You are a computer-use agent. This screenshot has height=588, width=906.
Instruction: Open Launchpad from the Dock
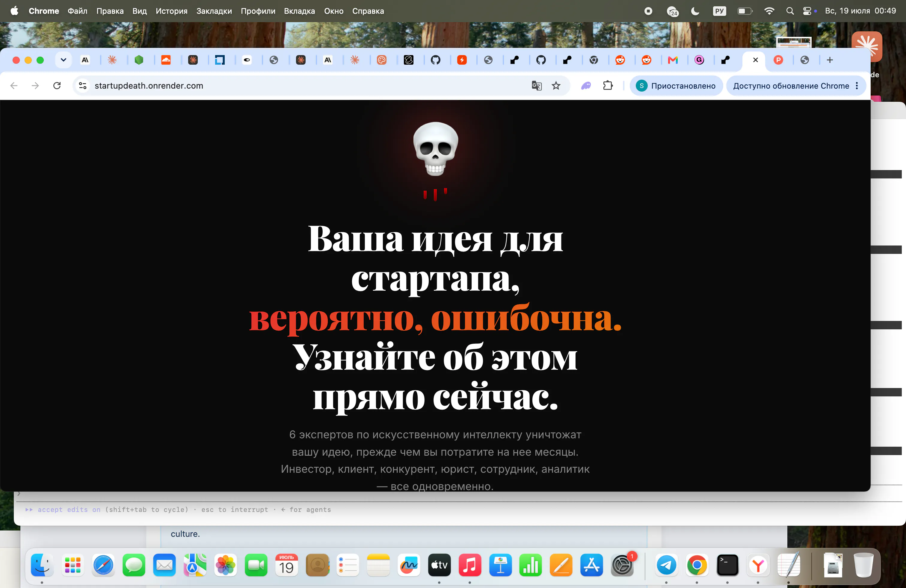[x=72, y=565]
